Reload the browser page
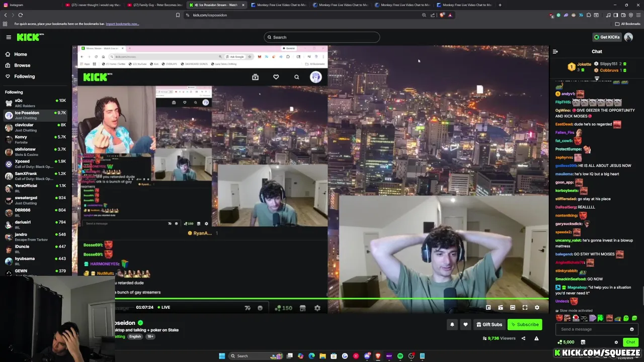The image size is (644, 362). pyautogui.click(x=21, y=15)
